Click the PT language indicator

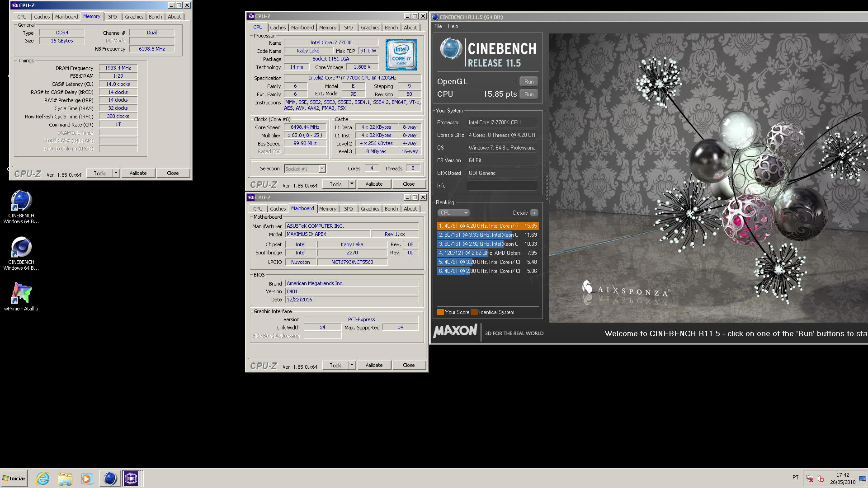[795, 478]
